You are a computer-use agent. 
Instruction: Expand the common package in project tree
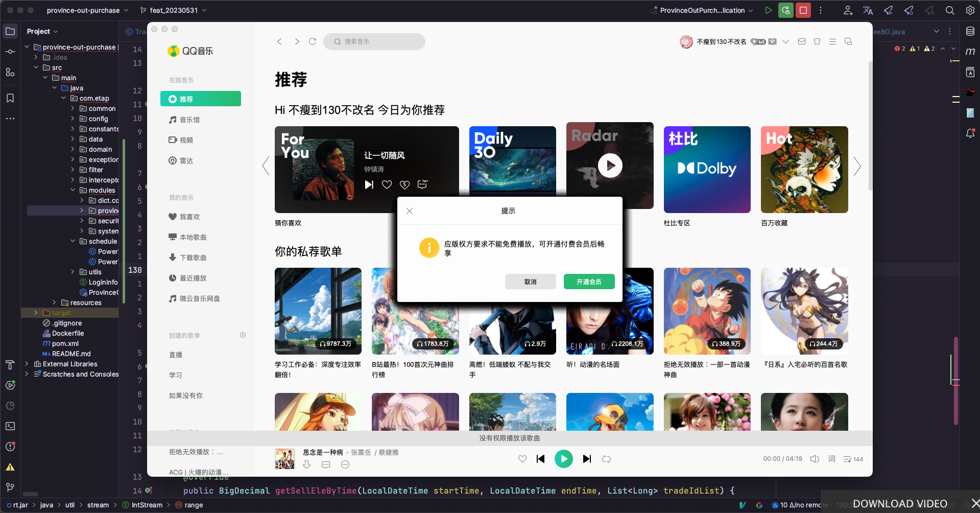(x=73, y=108)
